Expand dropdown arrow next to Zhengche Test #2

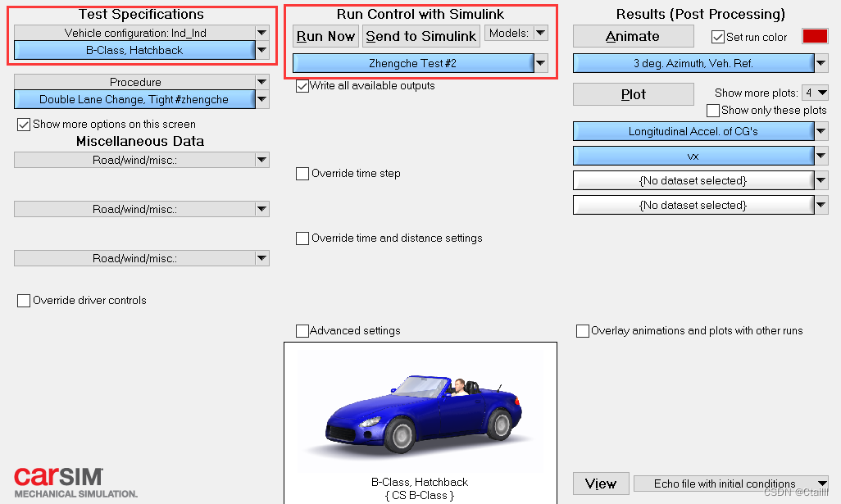click(541, 63)
